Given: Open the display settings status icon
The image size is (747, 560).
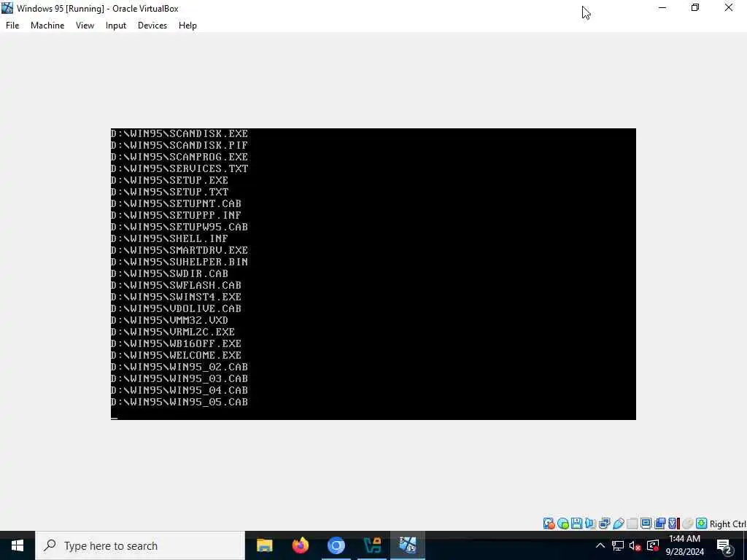Looking at the screenshot, I should click(646, 524).
